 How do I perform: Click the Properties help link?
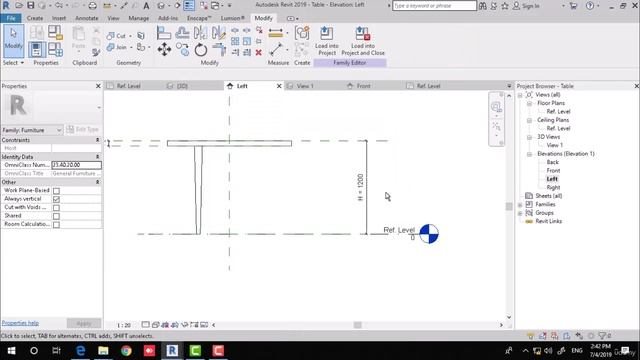click(x=20, y=323)
